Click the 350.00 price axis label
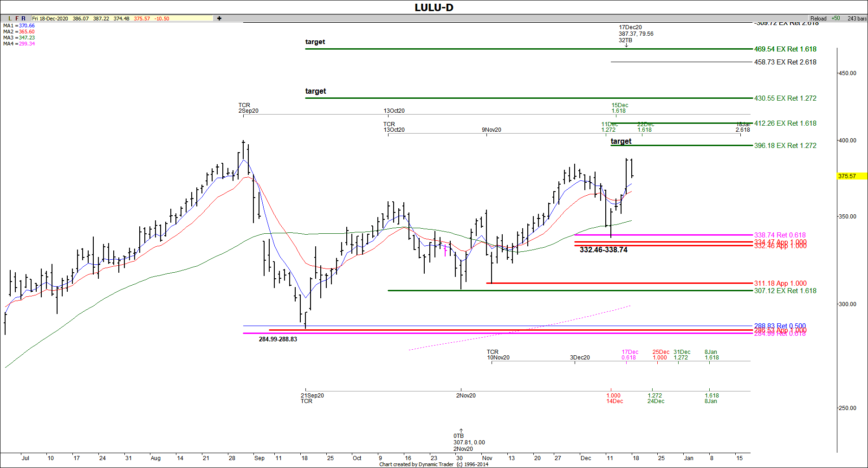 [848, 217]
